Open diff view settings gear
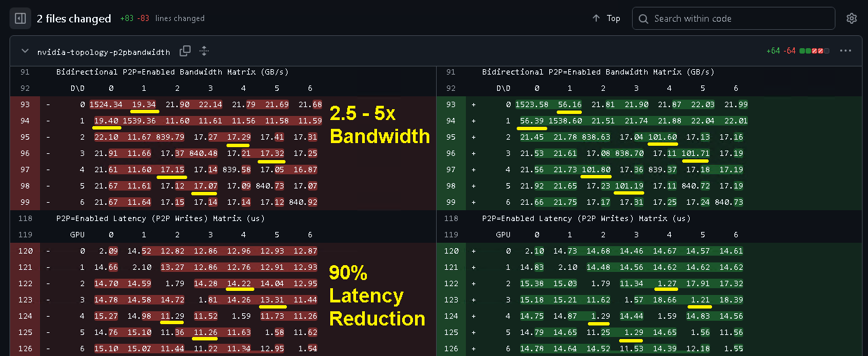This screenshot has width=868, height=356. [852, 18]
